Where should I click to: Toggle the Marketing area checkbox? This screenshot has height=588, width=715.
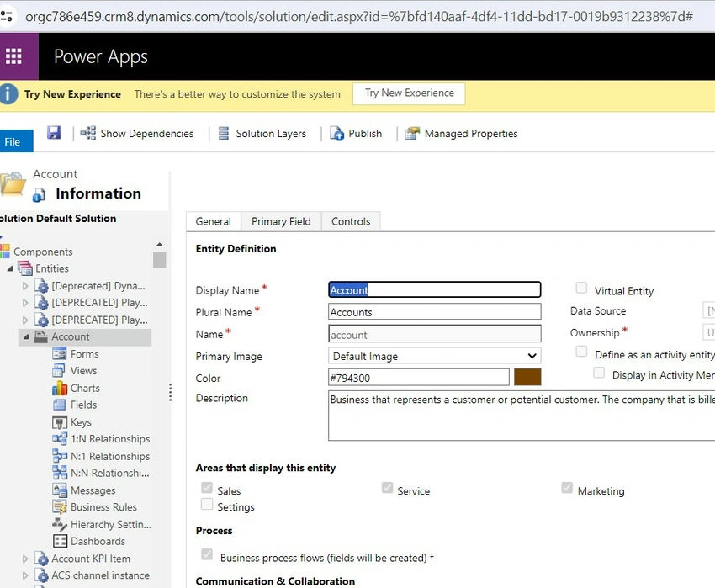567,488
